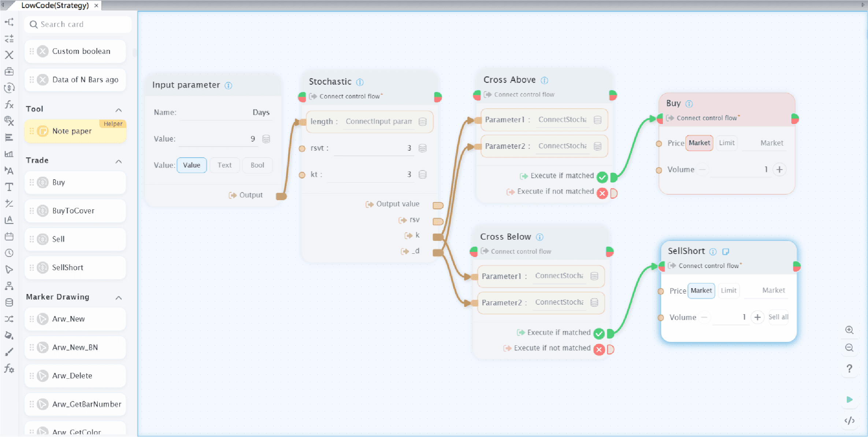This screenshot has height=437, width=868.
Task: Click the fx function icon in sidebar
Action: point(9,105)
